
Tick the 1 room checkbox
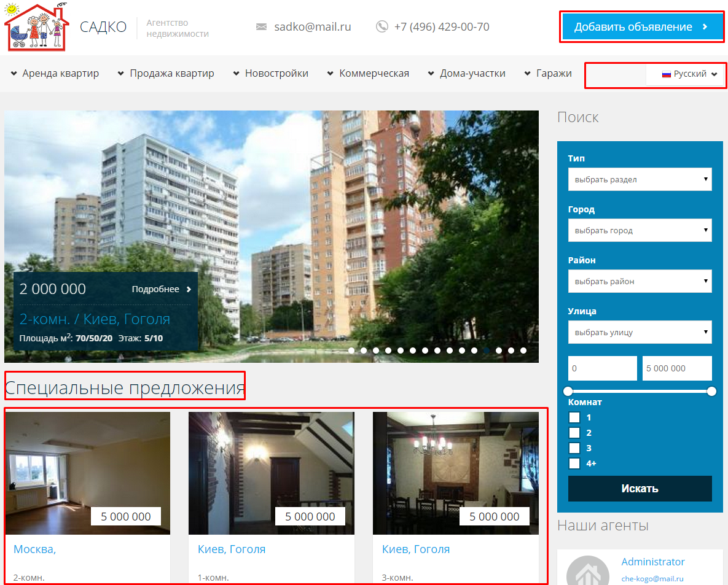(x=574, y=417)
